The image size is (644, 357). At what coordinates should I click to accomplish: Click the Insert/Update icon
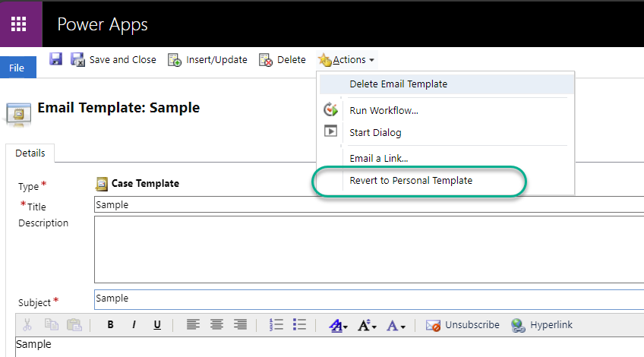tap(175, 60)
